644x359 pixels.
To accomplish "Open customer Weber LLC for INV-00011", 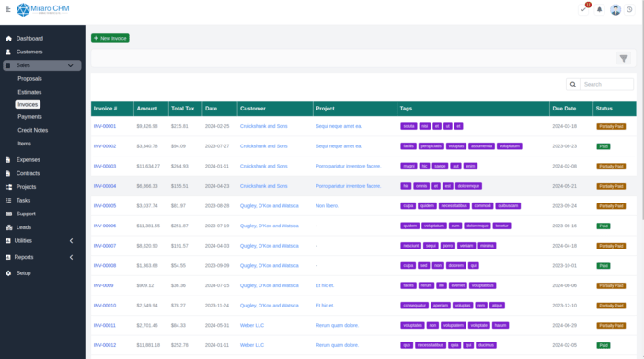I will point(252,325).
